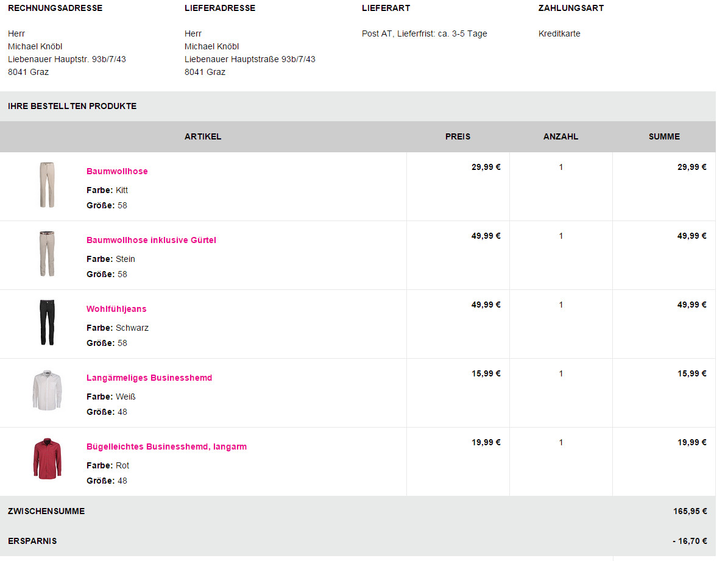Click the ARTIKEL column header
This screenshot has height=561, width=728.
click(203, 136)
